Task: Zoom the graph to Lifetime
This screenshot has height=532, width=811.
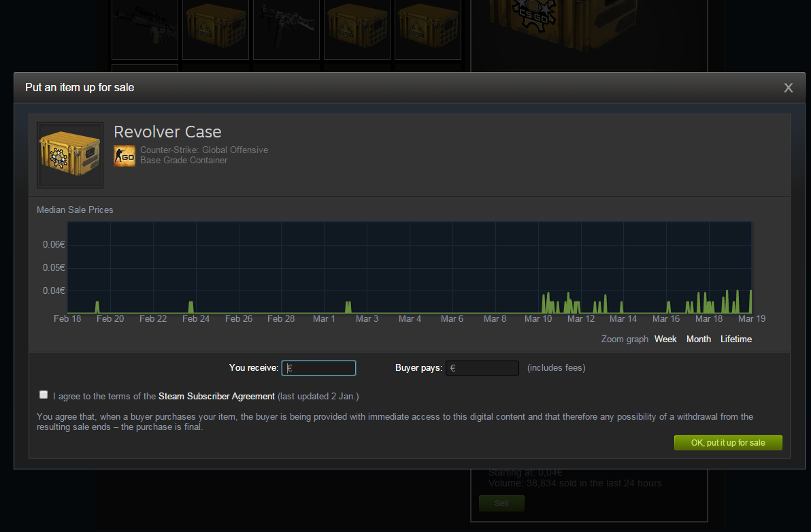Action: [736, 339]
